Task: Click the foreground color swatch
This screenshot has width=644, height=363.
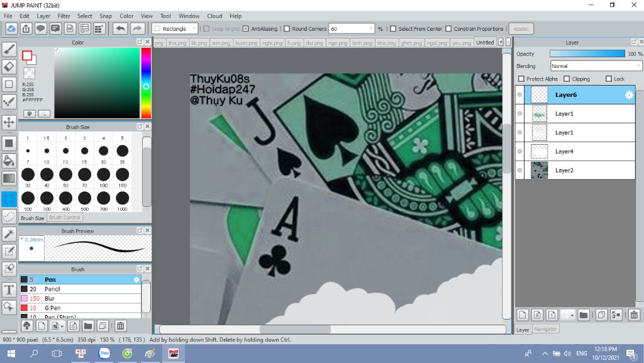Action: [x=27, y=55]
